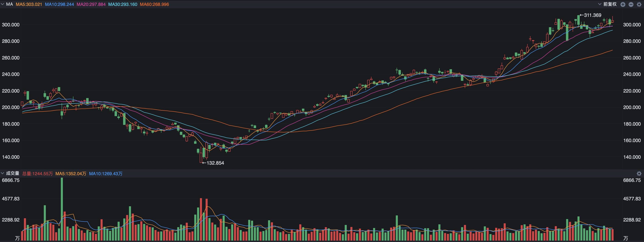Expand the 成交量 indicator chevron
This screenshot has width=644, height=242.
[2, 173]
